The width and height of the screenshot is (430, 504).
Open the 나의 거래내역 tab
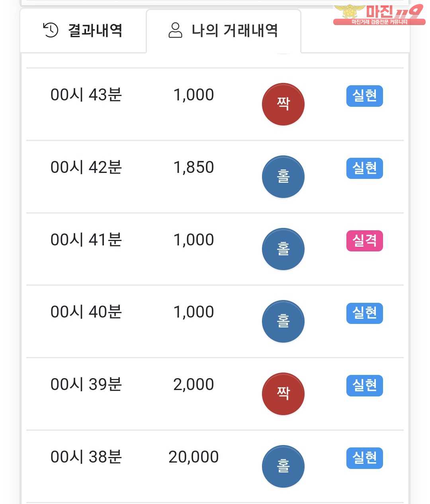(x=223, y=31)
